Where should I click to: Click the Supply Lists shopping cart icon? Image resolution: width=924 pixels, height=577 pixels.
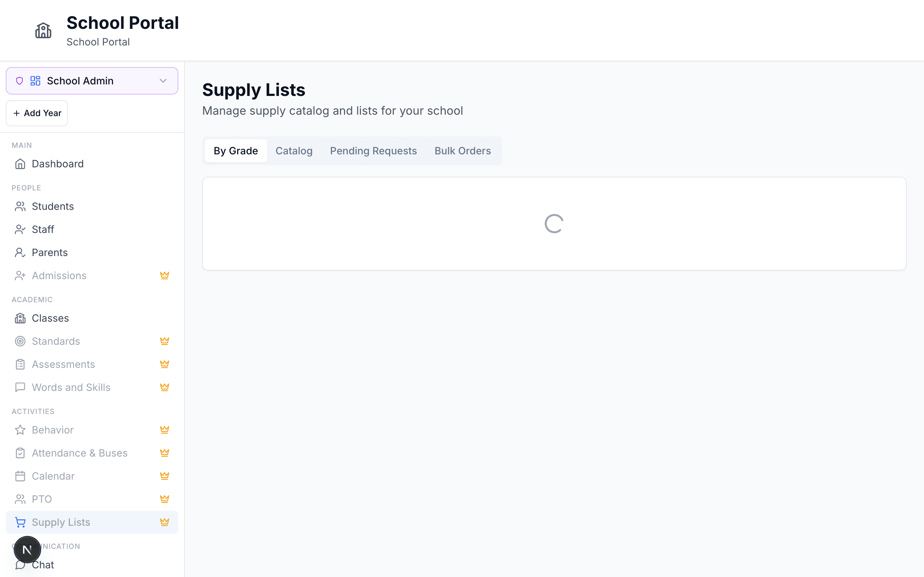pyautogui.click(x=20, y=522)
